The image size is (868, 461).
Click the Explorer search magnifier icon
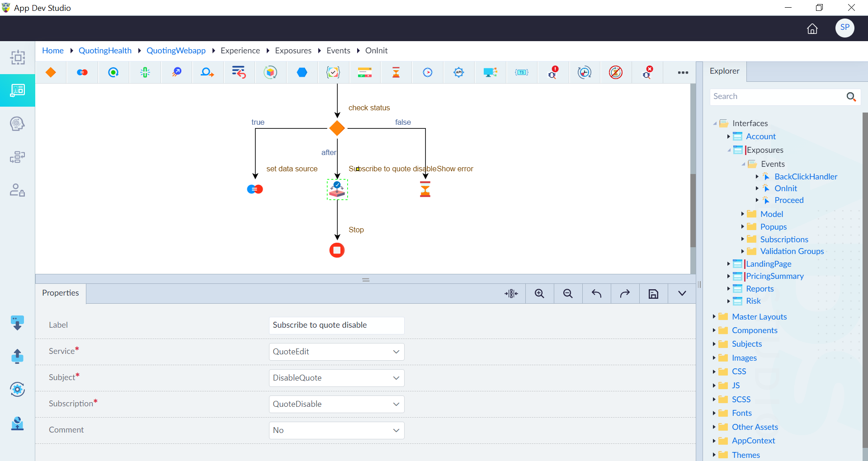click(x=851, y=97)
